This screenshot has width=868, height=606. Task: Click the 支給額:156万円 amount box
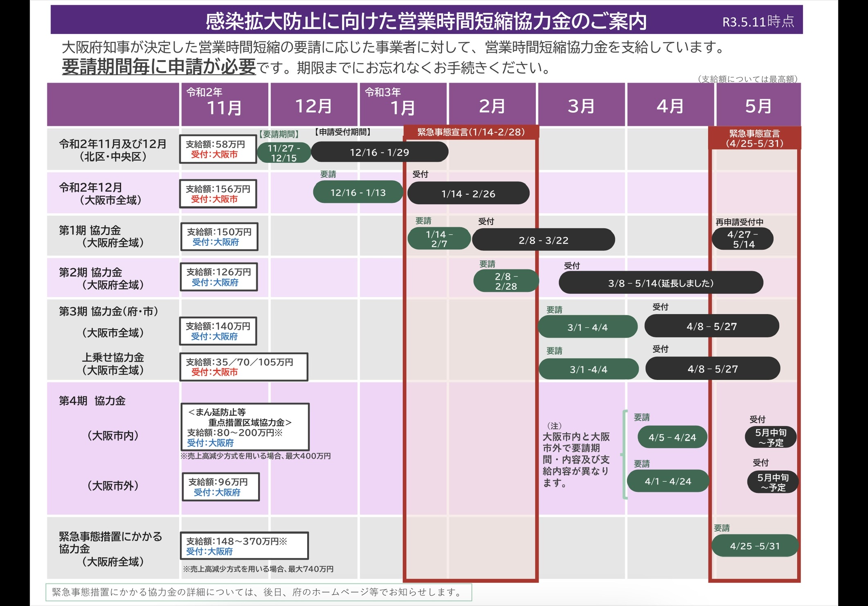[218, 194]
